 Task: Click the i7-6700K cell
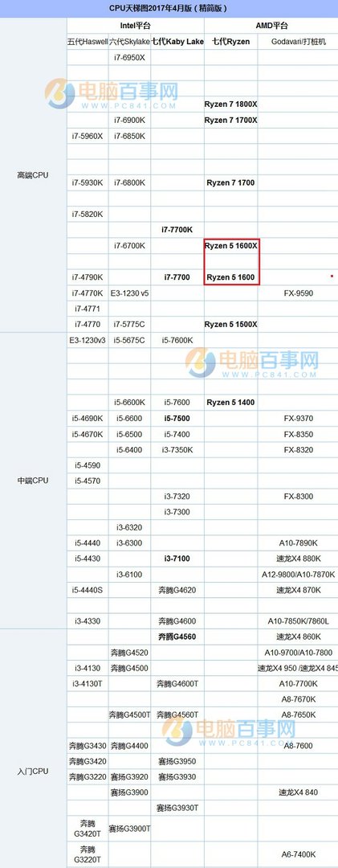(x=129, y=245)
